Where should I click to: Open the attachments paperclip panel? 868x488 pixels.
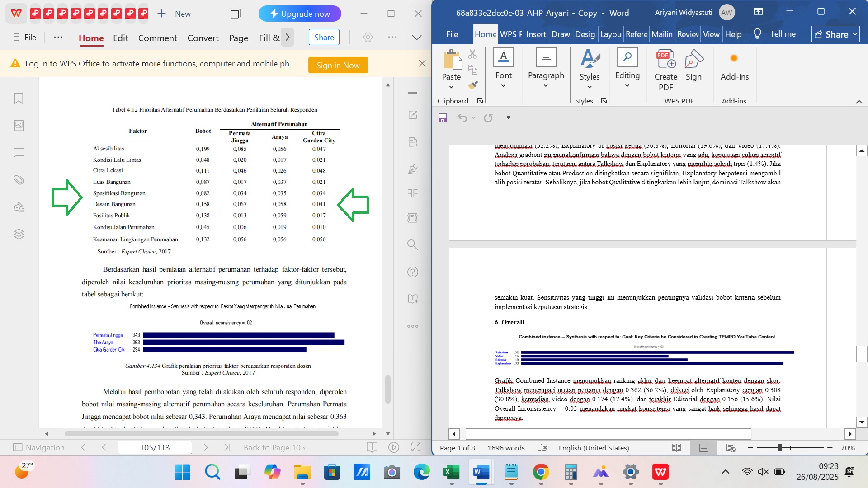tap(19, 180)
